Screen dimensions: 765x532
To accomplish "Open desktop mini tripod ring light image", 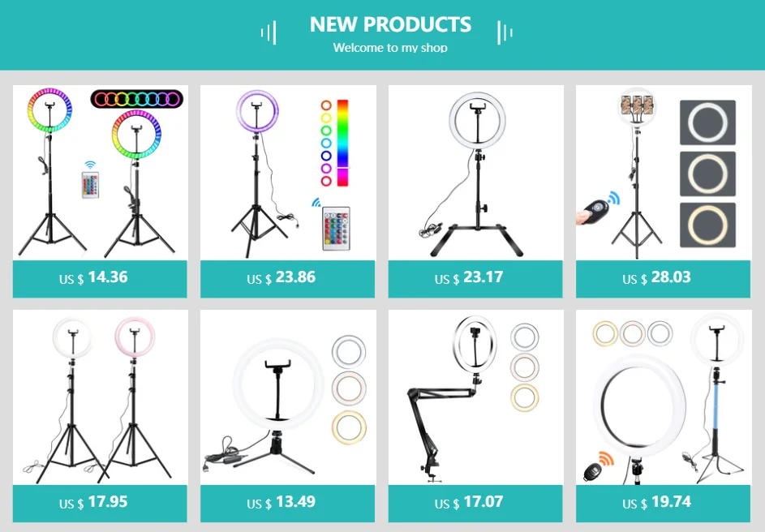I will [x=287, y=397].
